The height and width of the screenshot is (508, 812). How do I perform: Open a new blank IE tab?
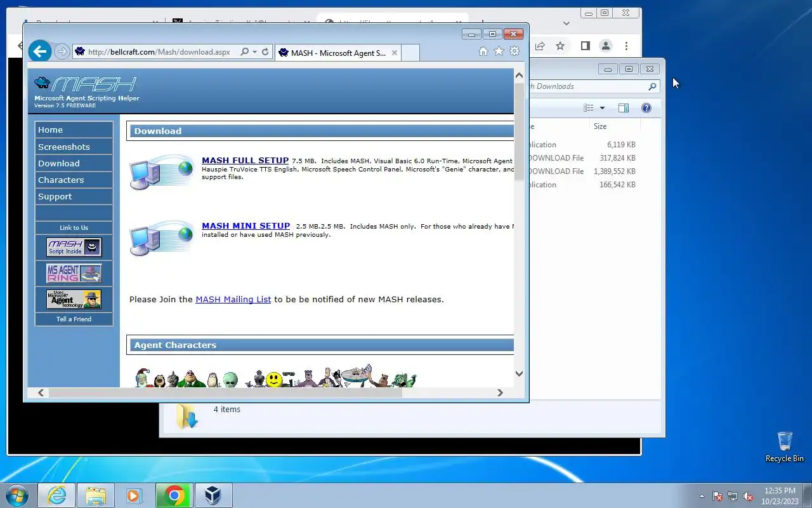(x=410, y=53)
